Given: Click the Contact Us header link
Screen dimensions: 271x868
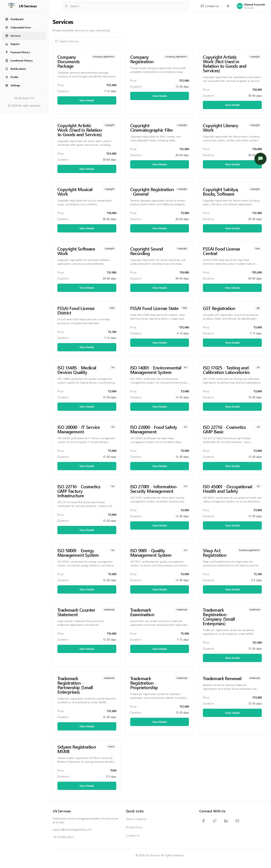Looking at the screenshot, I should tap(210, 6).
